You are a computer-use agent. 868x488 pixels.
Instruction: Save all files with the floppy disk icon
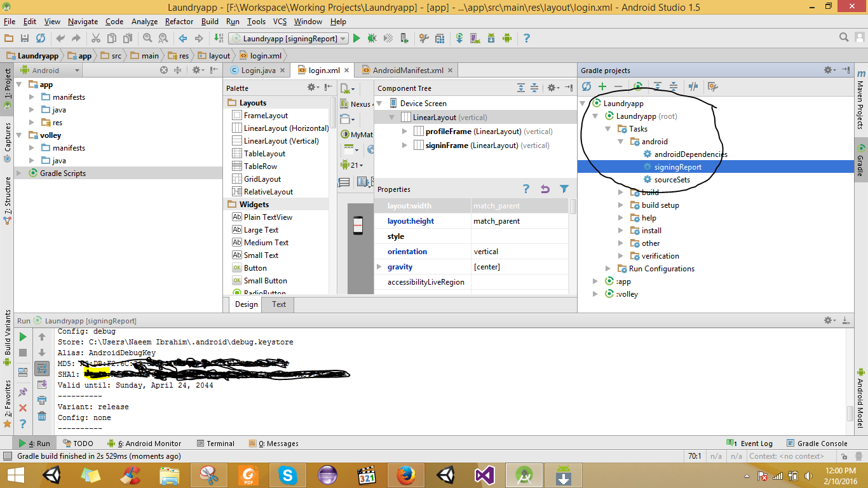pyautogui.click(x=25, y=39)
